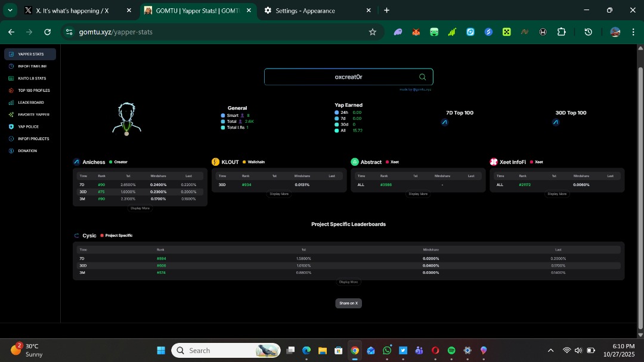Reload the page

tap(48, 32)
